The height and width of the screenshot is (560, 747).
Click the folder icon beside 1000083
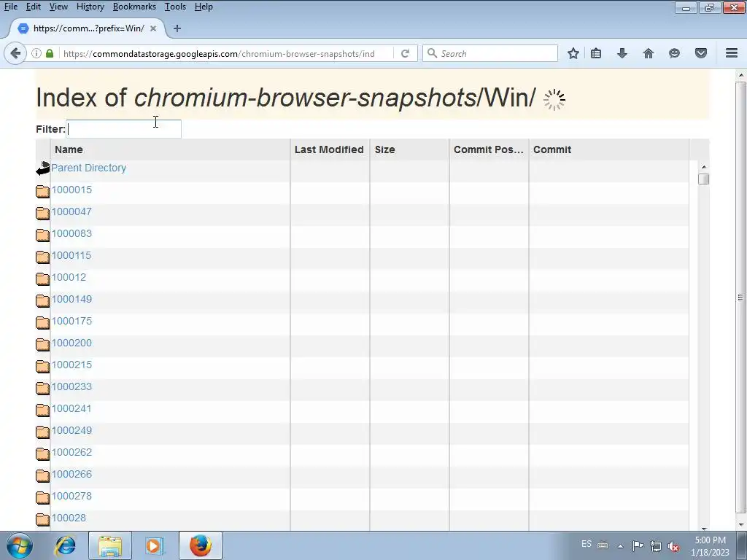coord(43,236)
